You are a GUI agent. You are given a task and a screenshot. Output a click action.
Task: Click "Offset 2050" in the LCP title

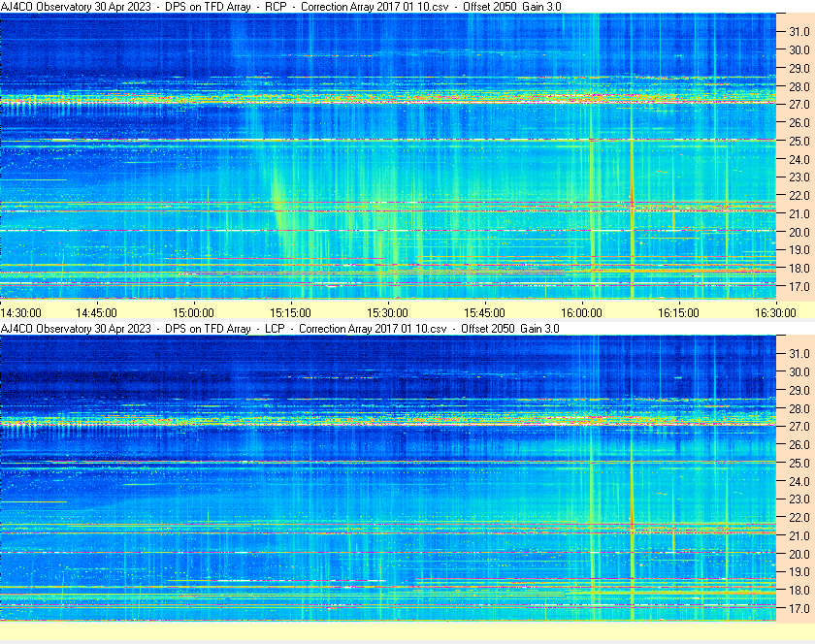click(487, 329)
